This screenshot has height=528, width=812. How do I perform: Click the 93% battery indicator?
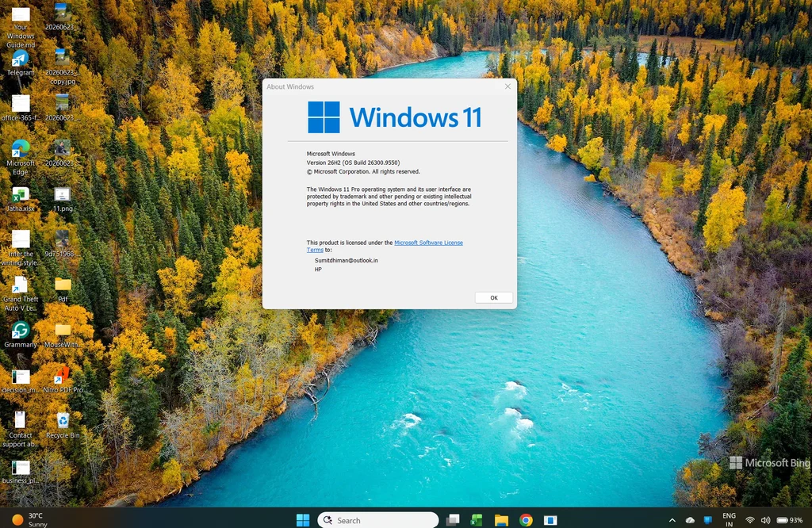(790, 520)
